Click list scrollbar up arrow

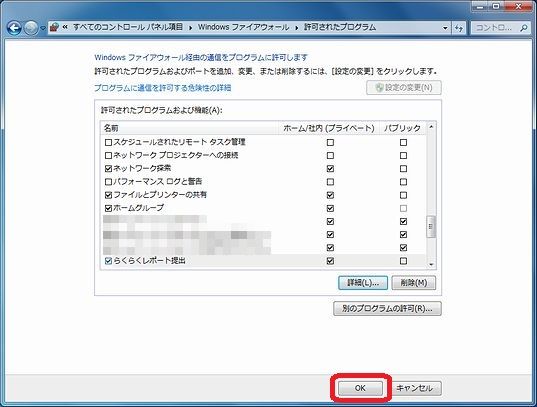pos(431,127)
